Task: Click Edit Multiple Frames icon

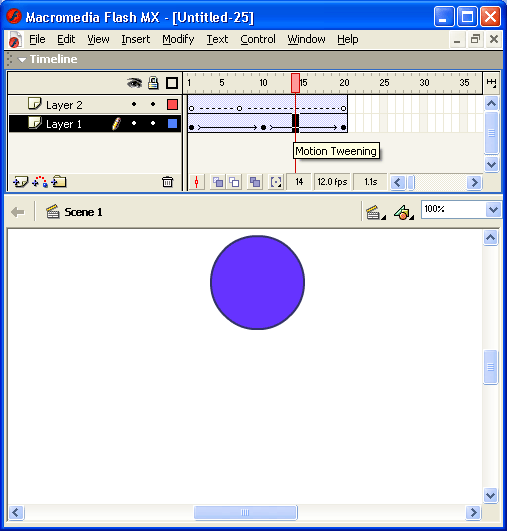Action: coord(255,182)
